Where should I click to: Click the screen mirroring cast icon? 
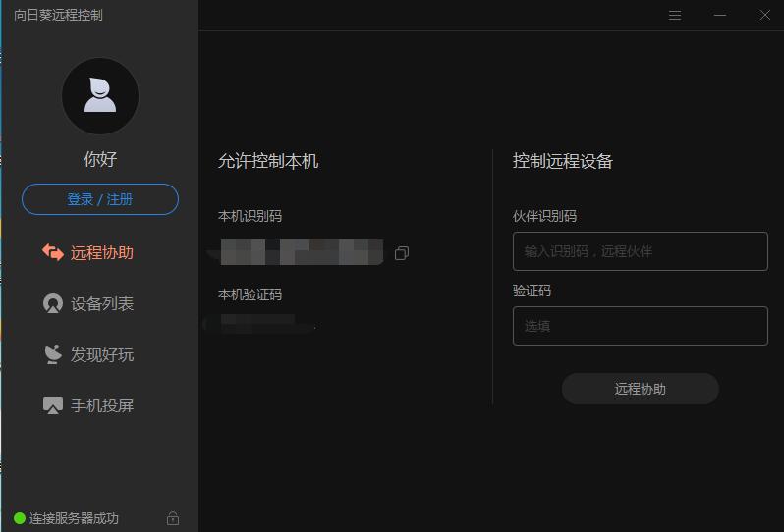(52, 405)
